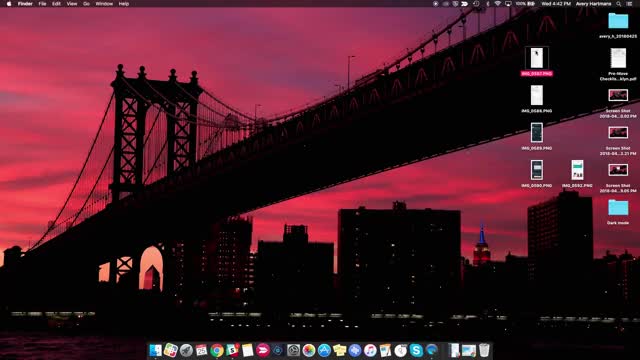The height and width of the screenshot is (360, 640).
Task: Select the IMG_0590.PNG desktop file
Action: click(537, 173)
